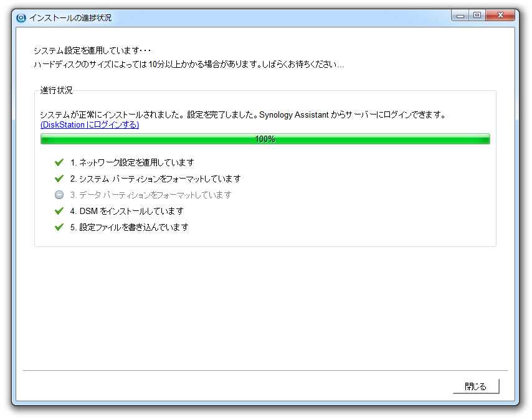Click the ハードディスクのサイズ wait notice line
The width and height of the screenshot is (532, 420).
(189, 65)
